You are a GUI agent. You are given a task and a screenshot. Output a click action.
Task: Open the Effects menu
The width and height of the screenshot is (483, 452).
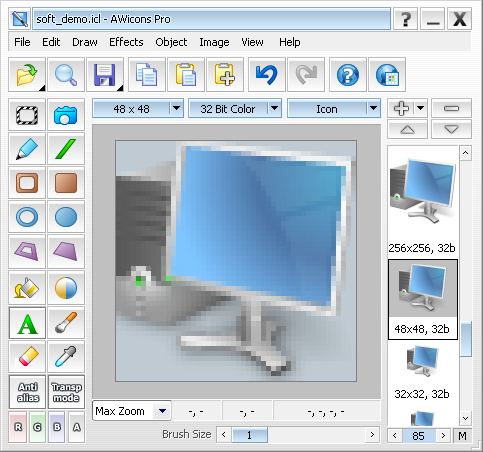tap(126, 42)
